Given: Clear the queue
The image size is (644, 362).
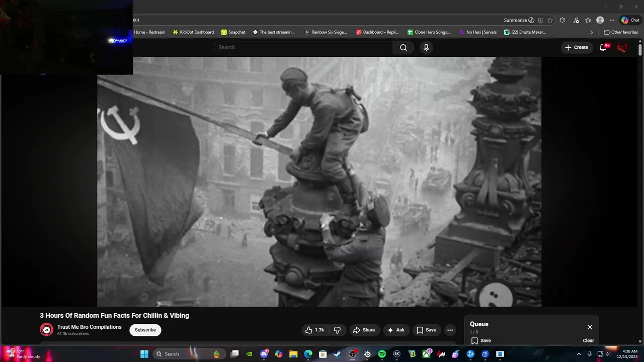Looking at the screenshot, I should coord(588,340).
